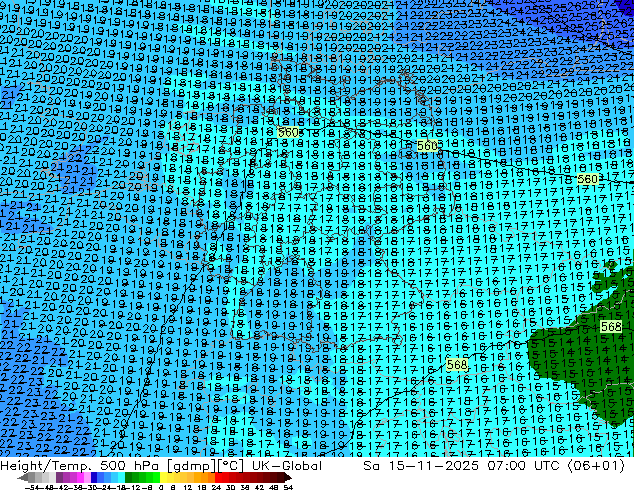
Task: Click the legend value "54"
Action: (x=288, y=487)
